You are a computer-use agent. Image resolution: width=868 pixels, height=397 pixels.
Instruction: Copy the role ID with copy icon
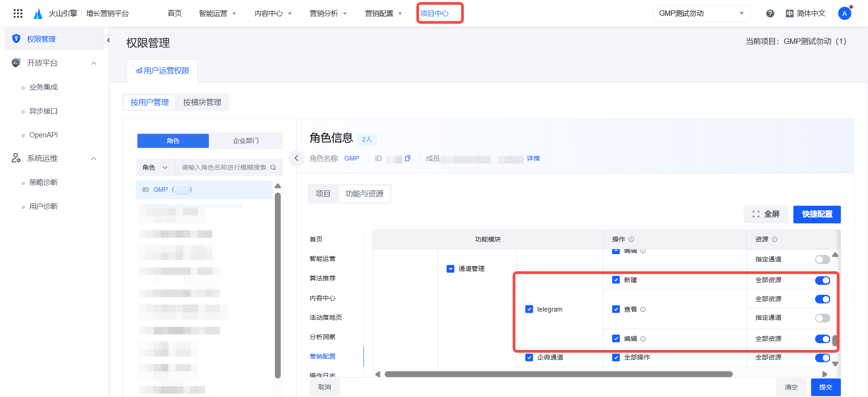pyautogui.click(x=407, y=158)
